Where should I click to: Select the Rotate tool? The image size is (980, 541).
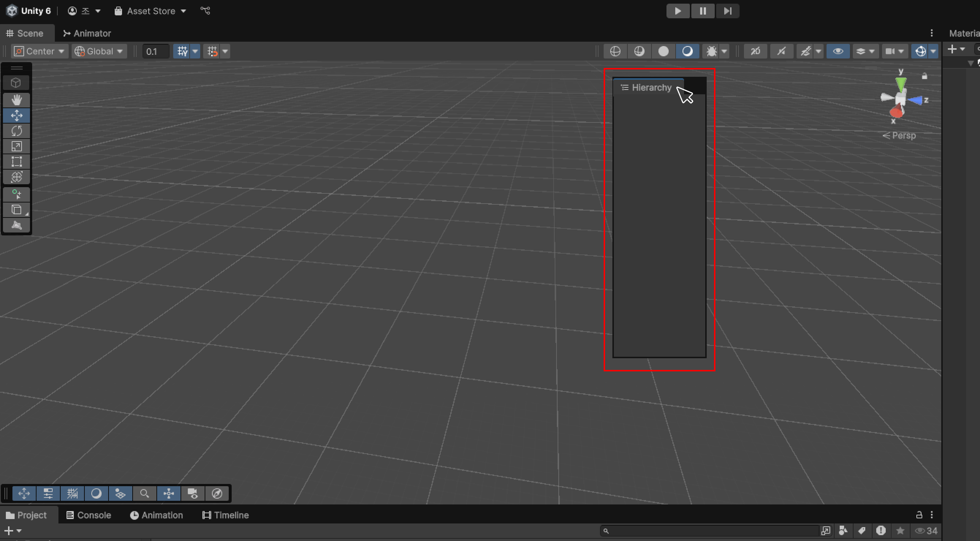[16, 131]
